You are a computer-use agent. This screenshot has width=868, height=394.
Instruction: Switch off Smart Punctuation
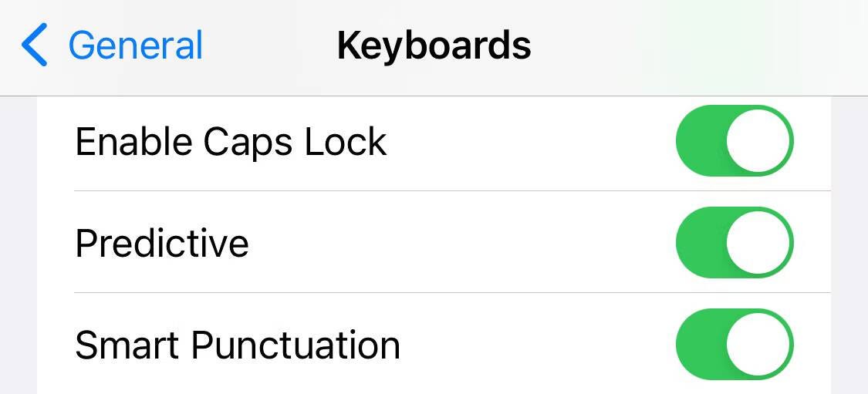coord(734,344)
